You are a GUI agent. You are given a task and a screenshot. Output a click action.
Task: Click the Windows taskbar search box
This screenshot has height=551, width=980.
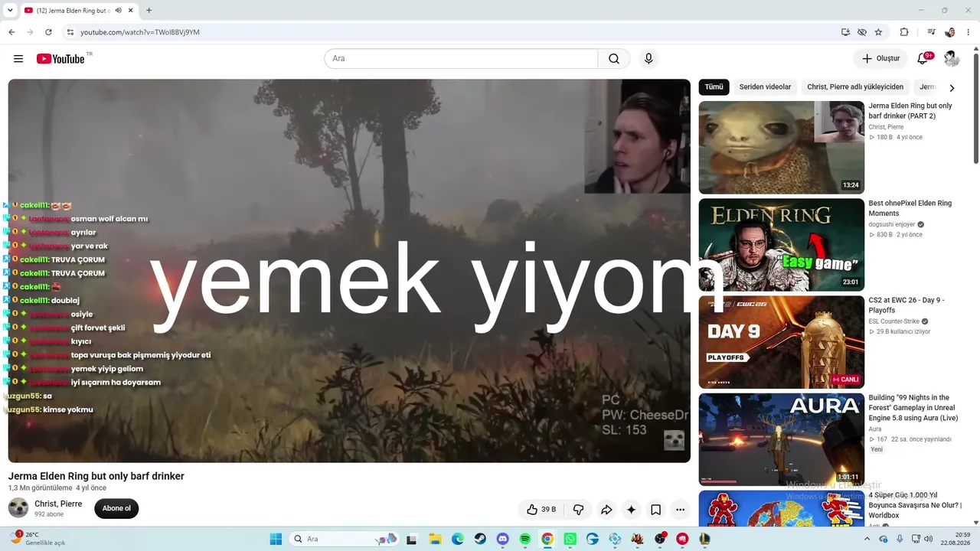point(345,539)
